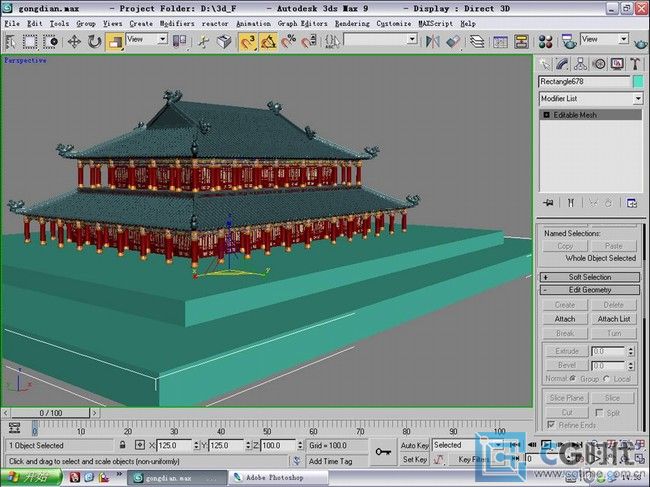
Task: Activate the Select and Rotate tool
Action: 95,41
